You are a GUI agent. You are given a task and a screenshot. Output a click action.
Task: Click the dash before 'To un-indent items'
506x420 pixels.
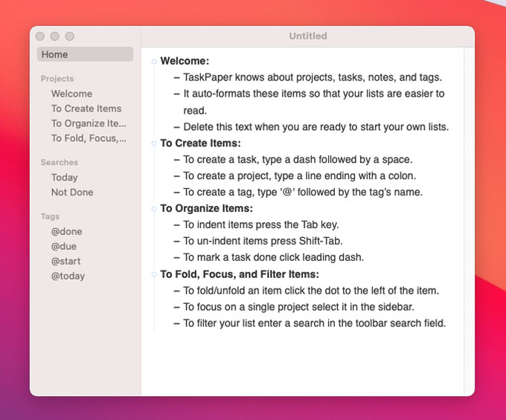pyautogui.click(x=176, y=241)
